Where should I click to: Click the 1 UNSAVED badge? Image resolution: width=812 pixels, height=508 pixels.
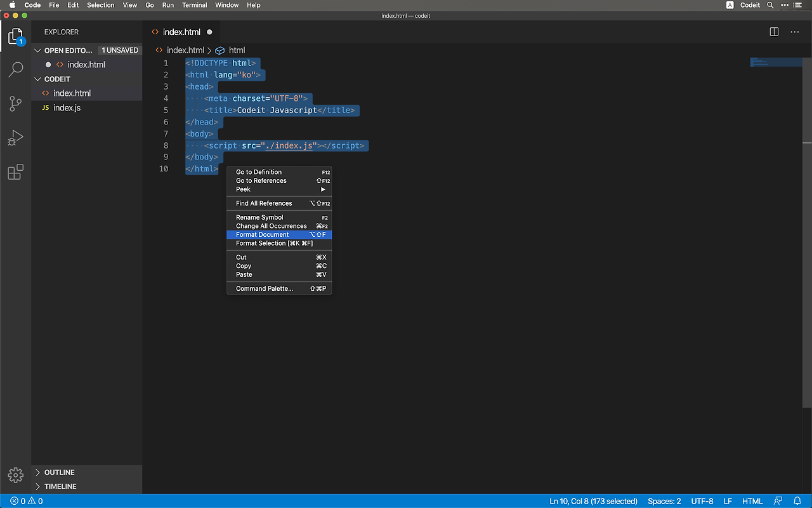120,50
